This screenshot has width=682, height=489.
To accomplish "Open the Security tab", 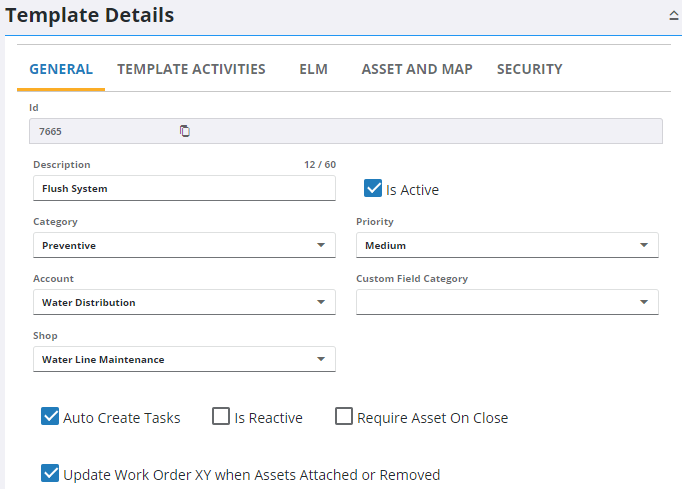I will (529, 69).
